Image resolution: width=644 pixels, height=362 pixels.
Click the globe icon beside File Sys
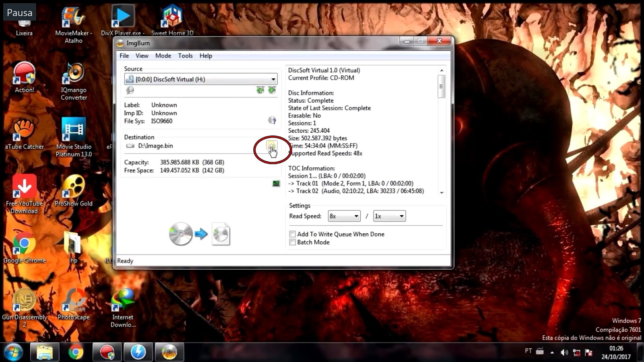point(272,120)
